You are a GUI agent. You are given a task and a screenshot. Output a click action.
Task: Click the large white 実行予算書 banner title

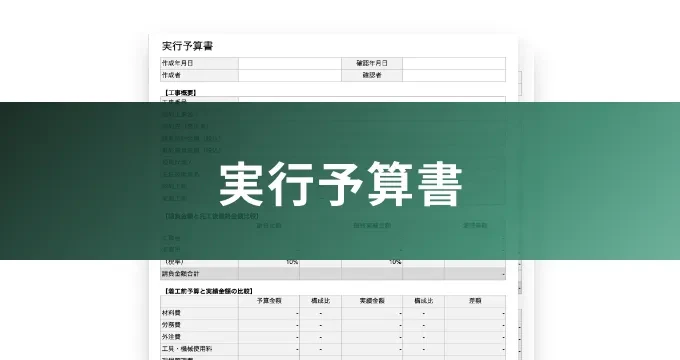pos(340,184)
